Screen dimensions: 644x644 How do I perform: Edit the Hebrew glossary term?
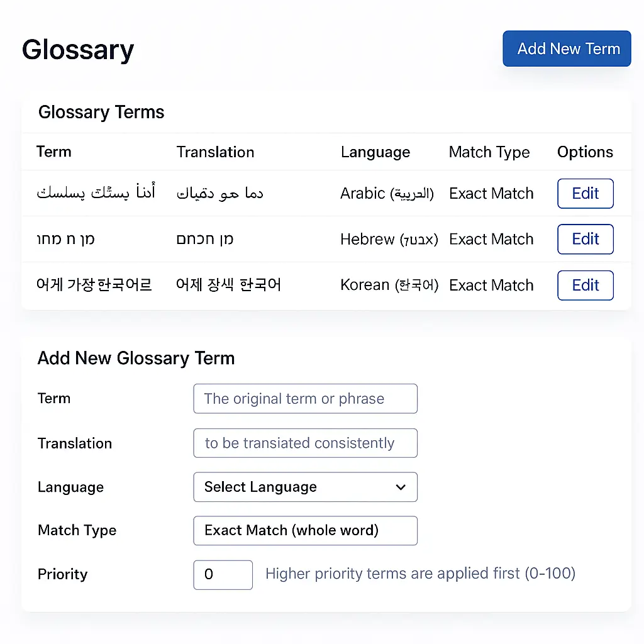[585, 239]
